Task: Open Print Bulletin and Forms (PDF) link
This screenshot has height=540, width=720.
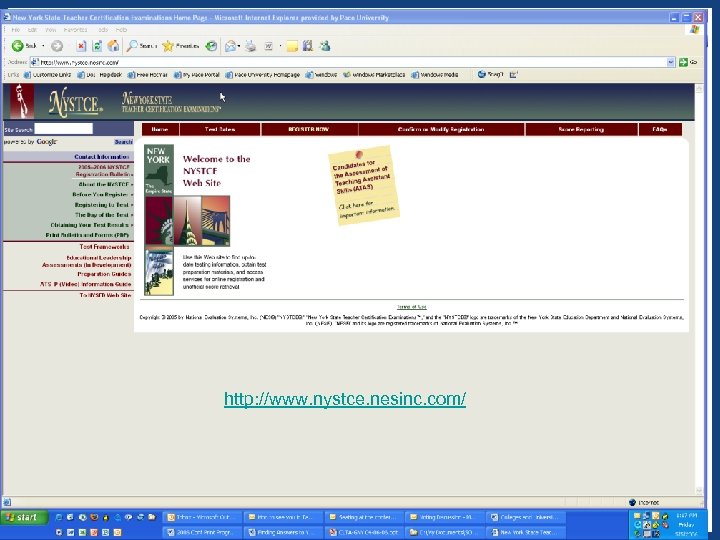Action: click(x=87, y=235)
